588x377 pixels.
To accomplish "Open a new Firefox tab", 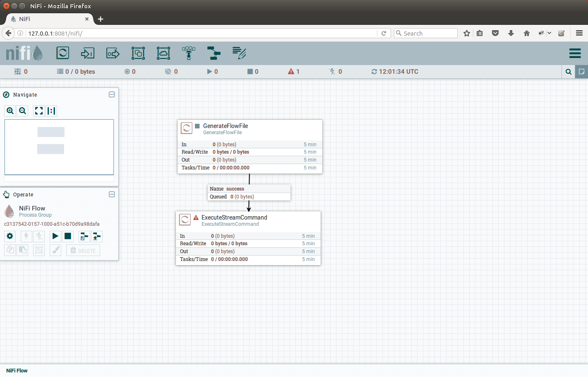I will [x=101, y=19].
